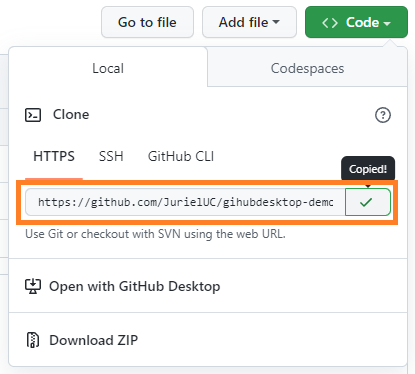
Task: Click the Copied! tooltip bubble
Action: pyautogui.click(x=368, y=169)
